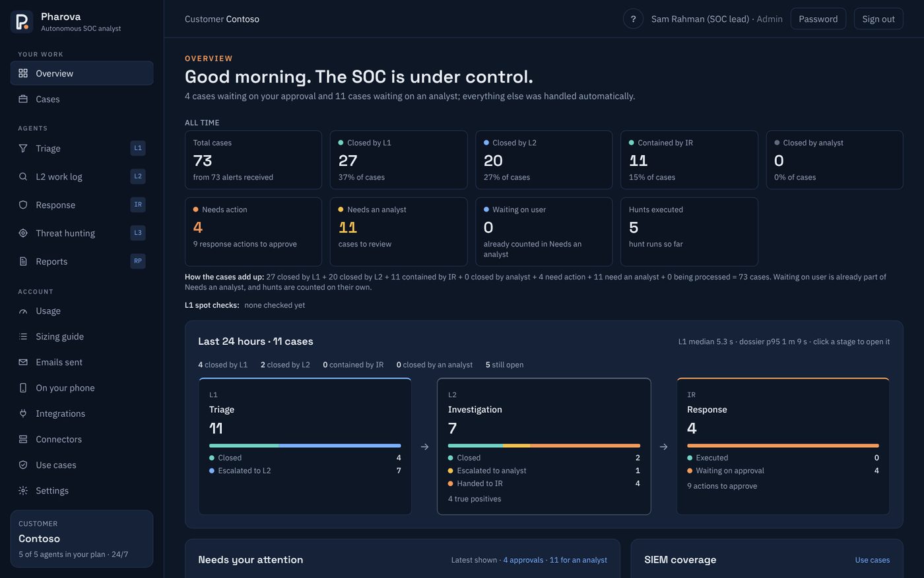Viewport: 924px width, 578px height.
Task: Click the L2 work log magnifier icon
Action: [23, 176]
